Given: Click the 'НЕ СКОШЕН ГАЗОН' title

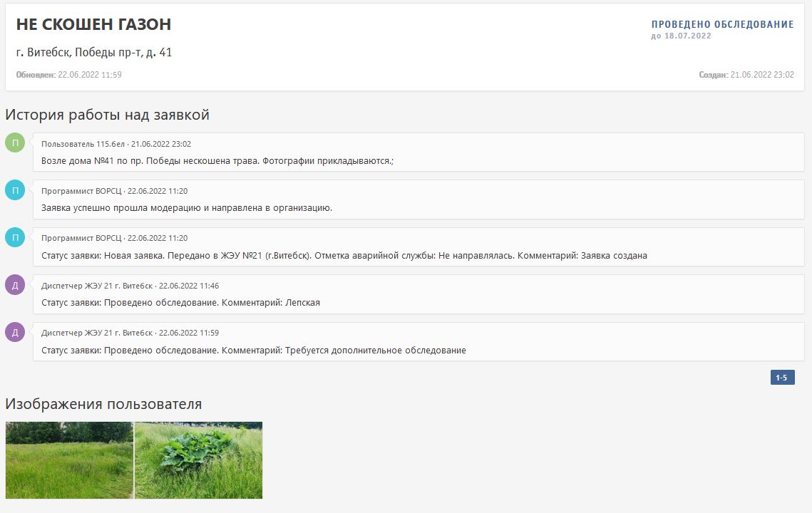Looking at the screenshot, I should point(93,24).
